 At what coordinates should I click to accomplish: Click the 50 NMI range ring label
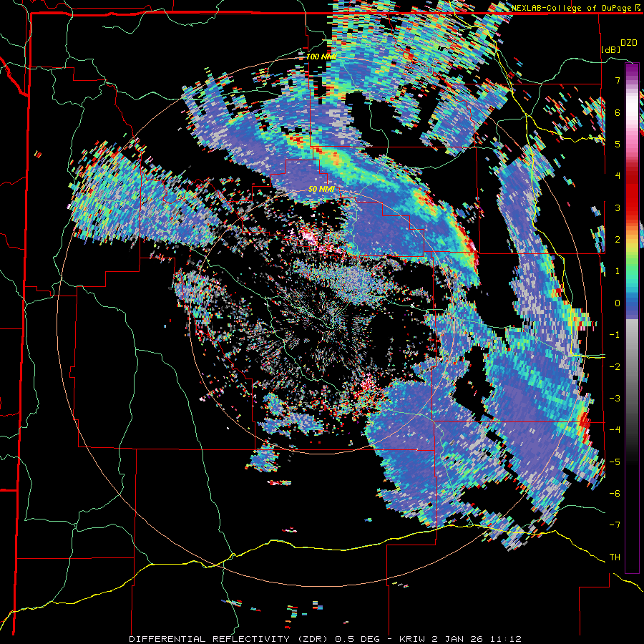tap(321, 190)
